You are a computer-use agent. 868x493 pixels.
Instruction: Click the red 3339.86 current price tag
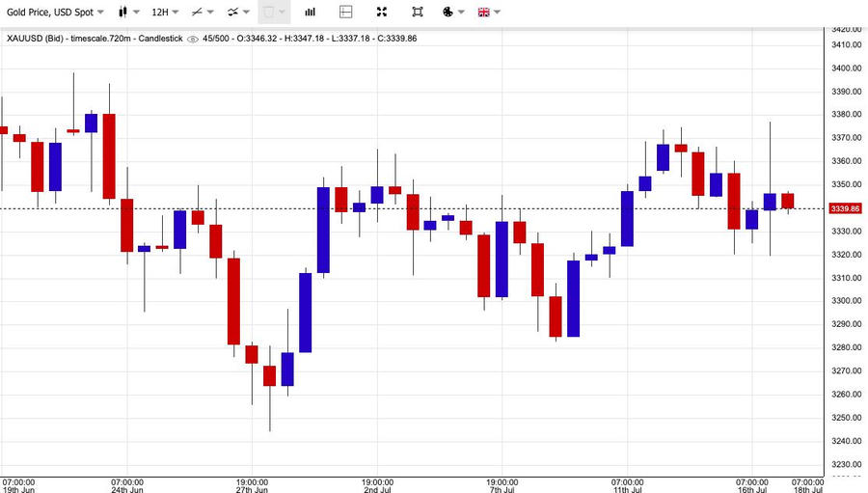tap(845, 208)
